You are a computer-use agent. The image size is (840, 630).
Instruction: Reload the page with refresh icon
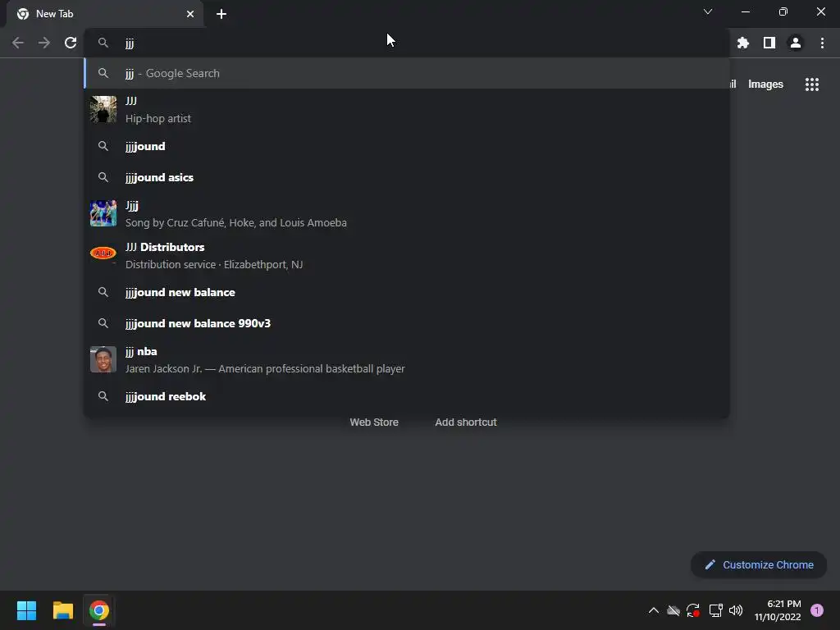[x=71, y=43]
